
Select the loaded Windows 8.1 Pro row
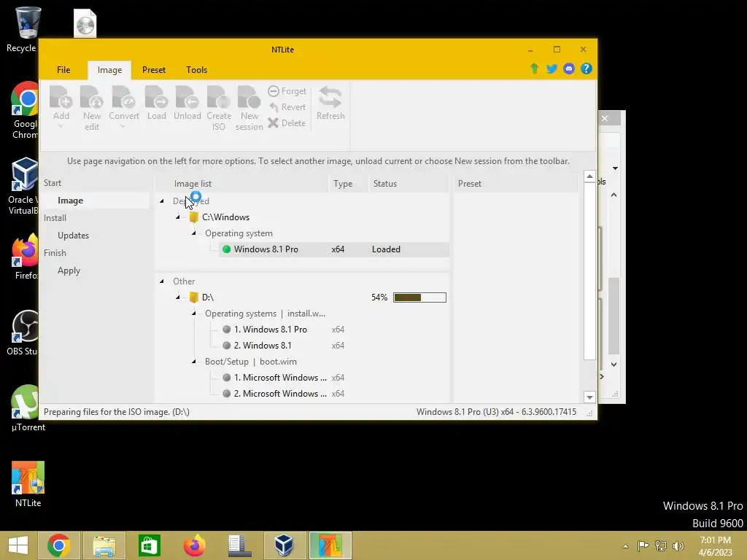[333, 249]
